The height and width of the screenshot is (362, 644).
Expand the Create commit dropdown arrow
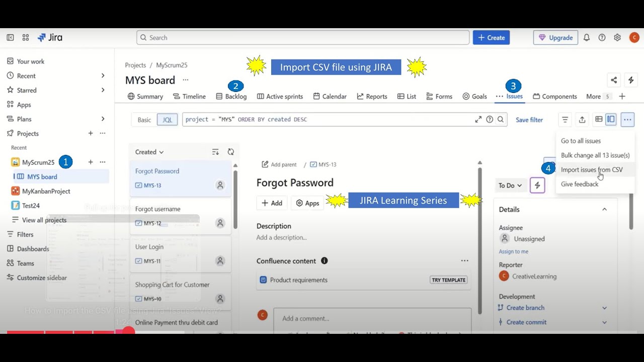point(604,322)
